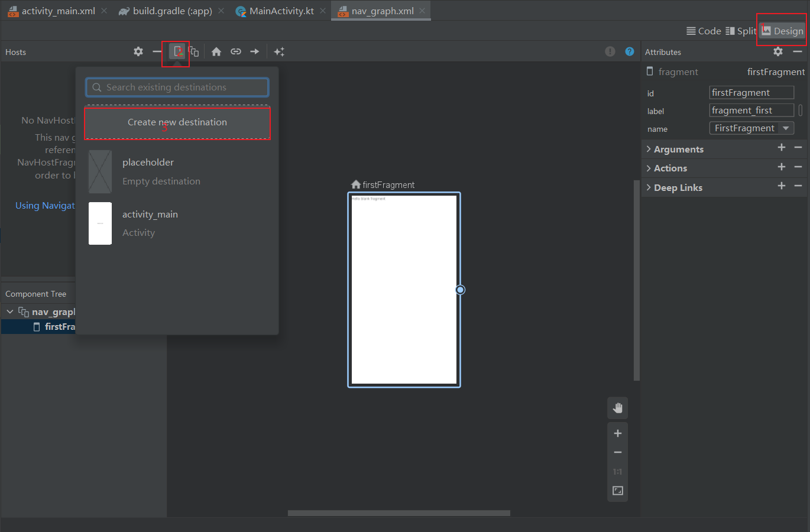Image resolution: width=810 pixels, height=532 pixels.
Task: Zoom in on navigation canvas
Action: (x=618, y=433)
